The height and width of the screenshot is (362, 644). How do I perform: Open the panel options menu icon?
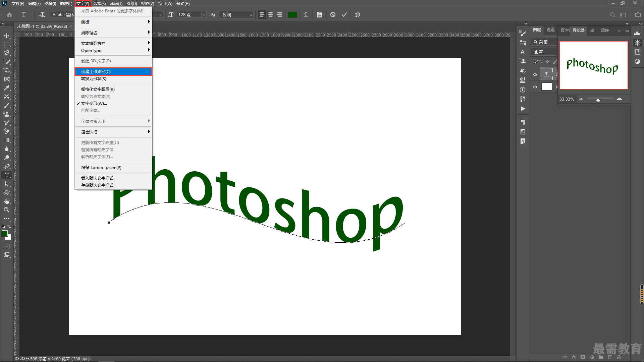627,31
